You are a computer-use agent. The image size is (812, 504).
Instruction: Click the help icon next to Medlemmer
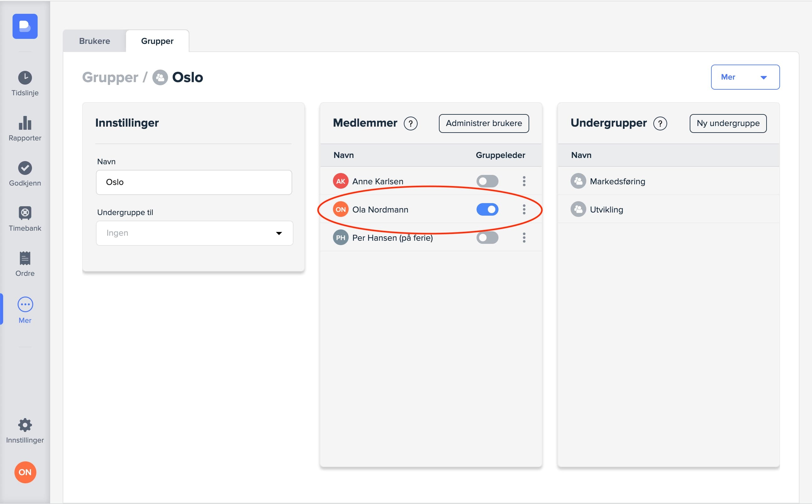tap(410, 124)
